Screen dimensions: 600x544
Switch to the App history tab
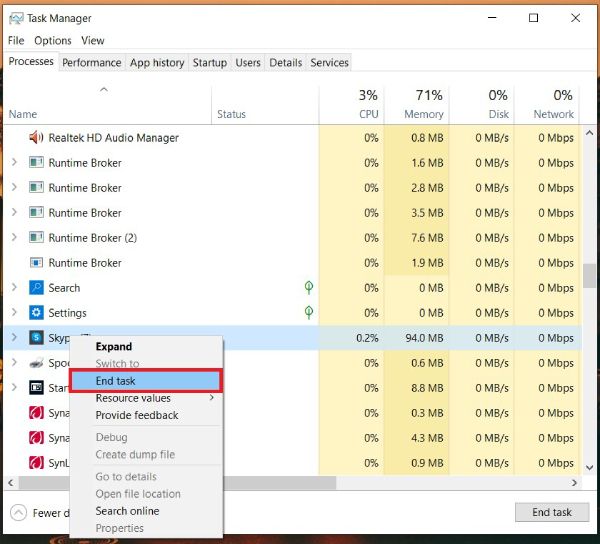click(157, 63)
